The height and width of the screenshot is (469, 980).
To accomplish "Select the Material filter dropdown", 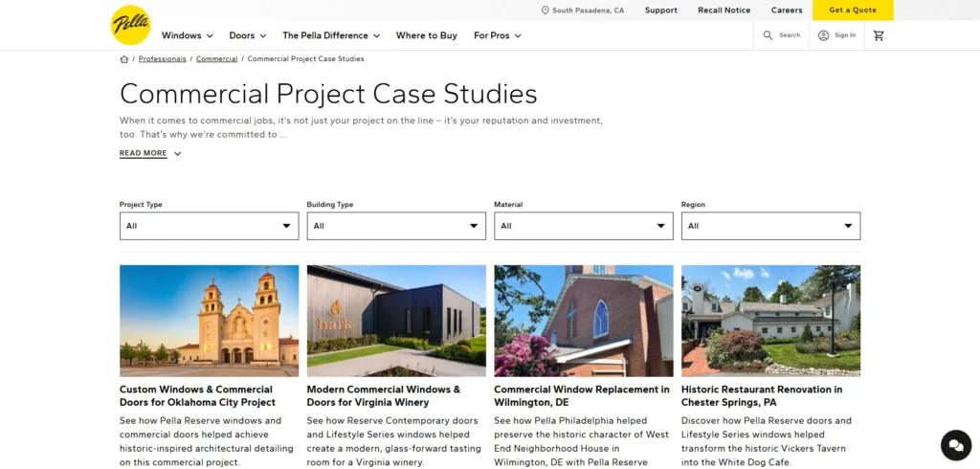I will click(x=584, y=226).
